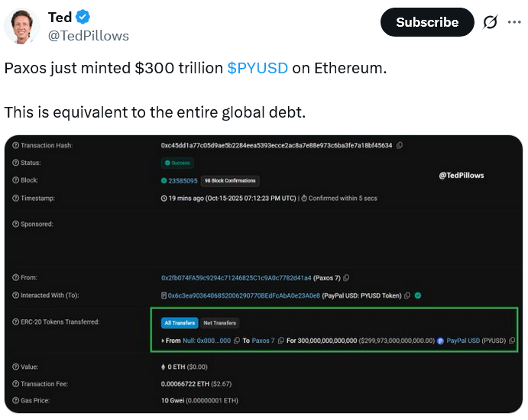Expand the transfer row's small arrow before From

(x=163, y=340)
